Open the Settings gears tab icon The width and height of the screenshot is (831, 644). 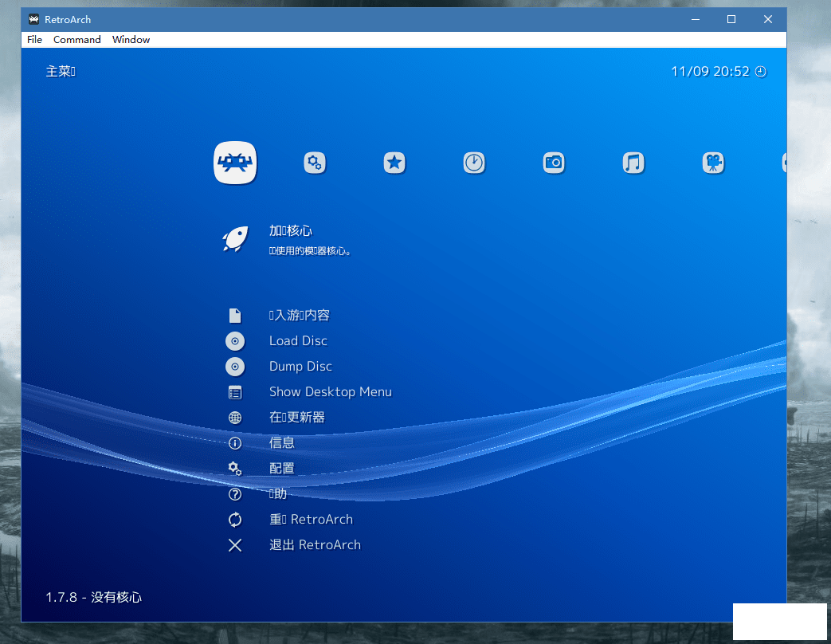[x=315, y=162]
